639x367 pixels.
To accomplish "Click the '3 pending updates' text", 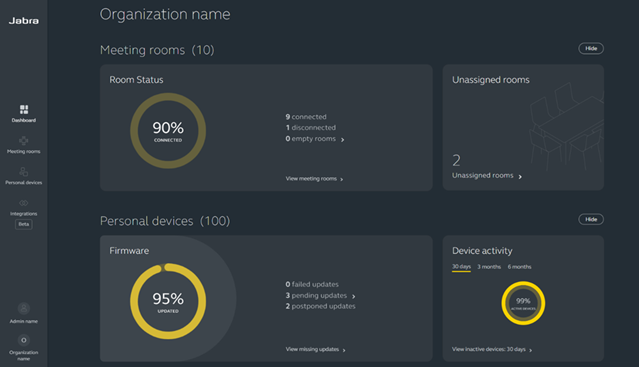I will (x=316, y=295).
